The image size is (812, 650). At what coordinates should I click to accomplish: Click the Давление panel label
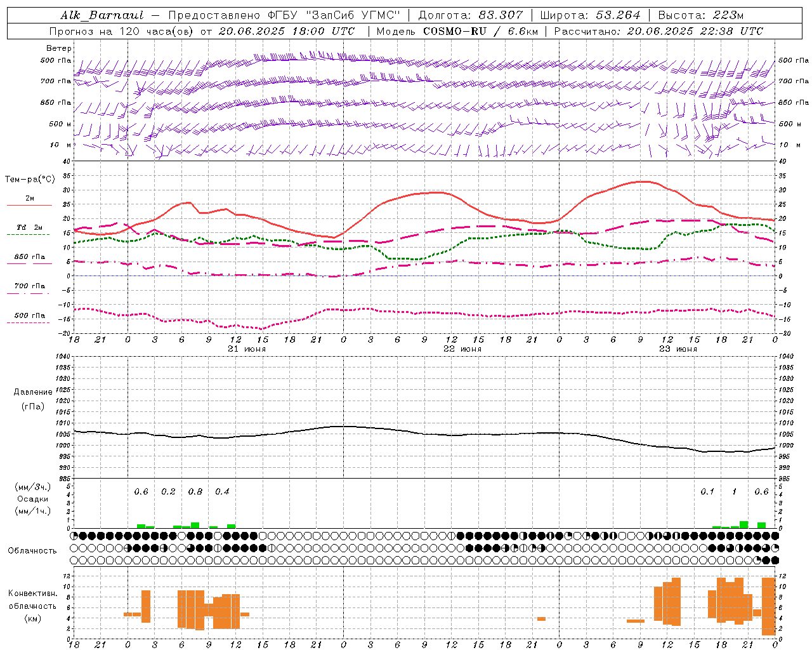[x=33, y=392]
